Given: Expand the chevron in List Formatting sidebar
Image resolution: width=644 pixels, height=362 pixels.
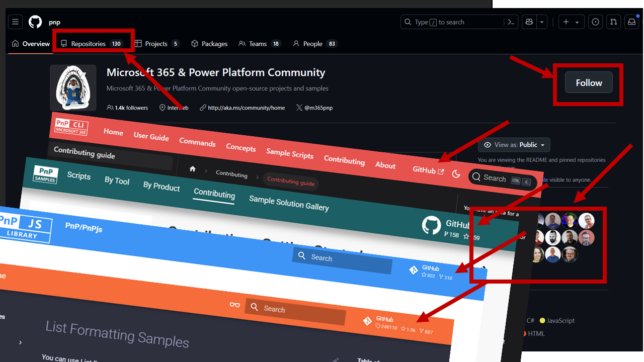Looking at the screenshot, I should click(x=20, y=342).
